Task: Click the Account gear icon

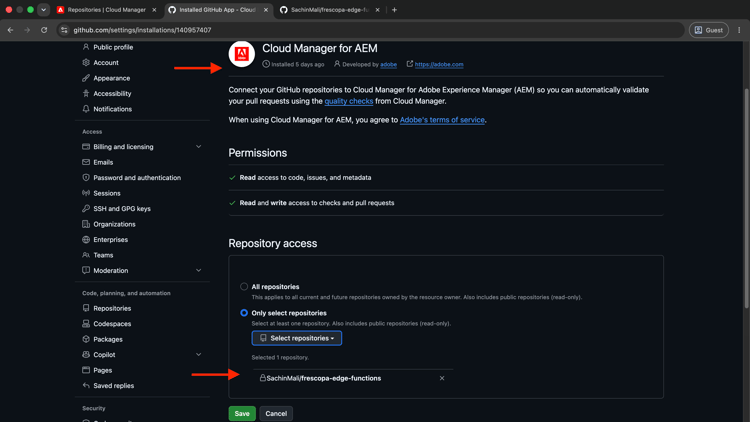Action: [x=86, y=63]
